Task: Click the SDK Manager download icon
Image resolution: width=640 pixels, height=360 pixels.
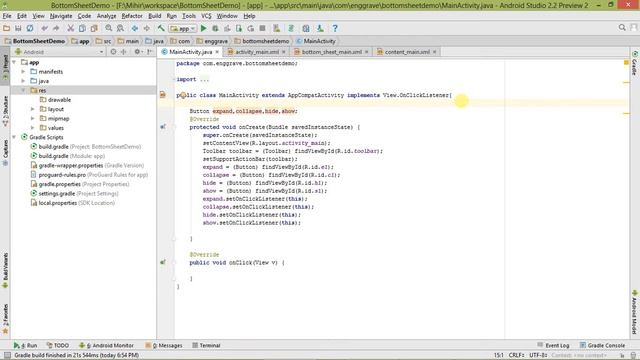Action: pyautogui.click(x=320, y=28)
